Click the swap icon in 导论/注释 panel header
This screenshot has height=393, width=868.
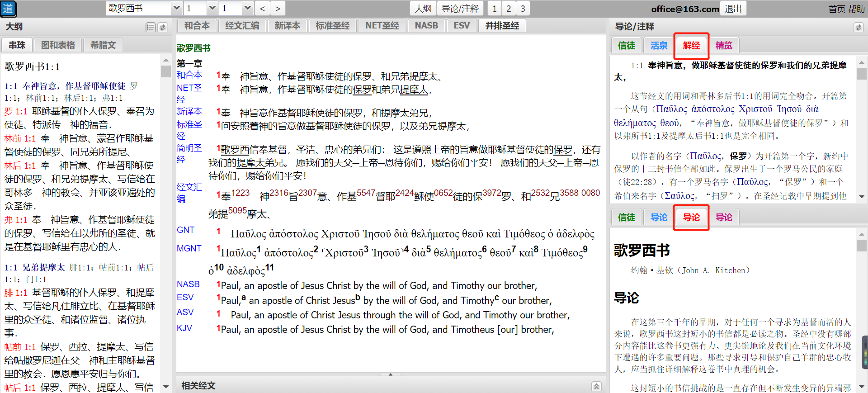(858, 27)
